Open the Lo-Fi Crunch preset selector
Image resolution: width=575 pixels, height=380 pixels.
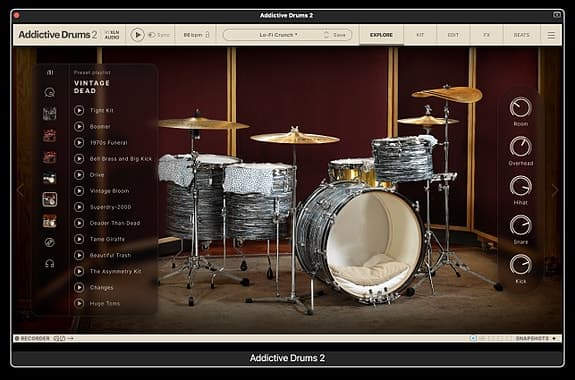point(278,35)
